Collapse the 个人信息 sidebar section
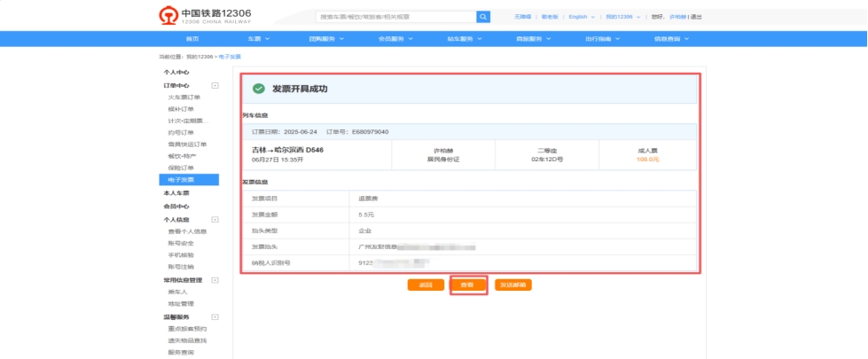Viewport: 868px width, 359px height. pos(215,220)
